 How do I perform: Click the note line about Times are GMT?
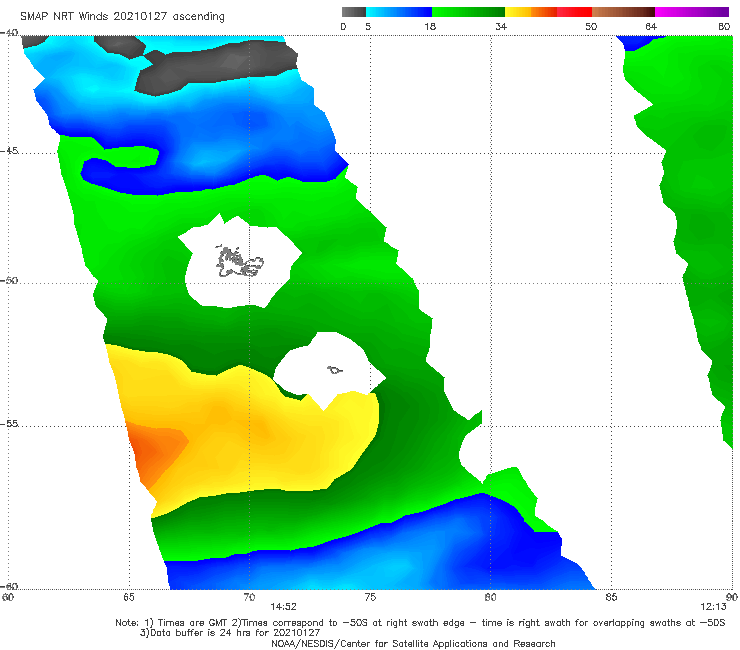tap(420, 623)
